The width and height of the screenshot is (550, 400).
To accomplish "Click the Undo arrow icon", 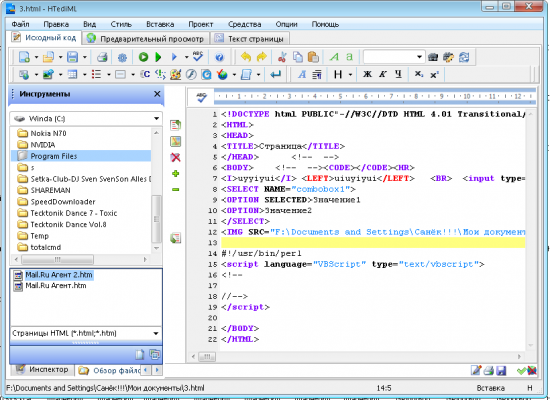I will coord(246,57).
